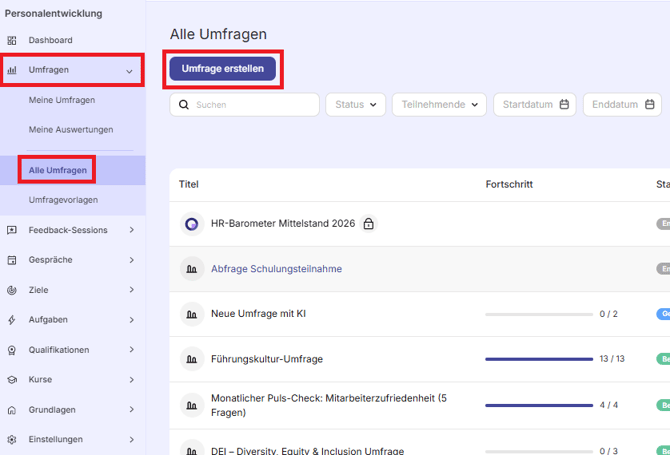Open the Status filter dropdown
670x455 pixels.
pos(356,105)
